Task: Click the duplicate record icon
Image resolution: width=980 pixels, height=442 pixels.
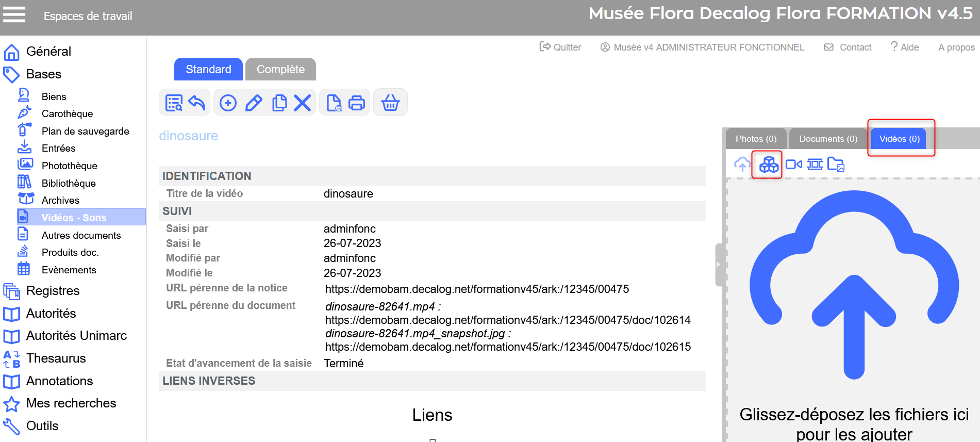Action: (279, 103)
